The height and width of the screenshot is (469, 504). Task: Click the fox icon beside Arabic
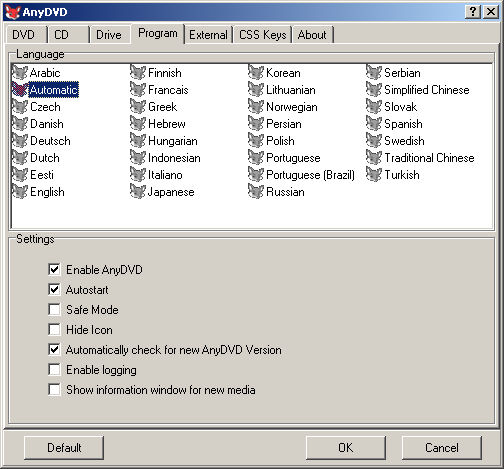click(x=20, y=72)
